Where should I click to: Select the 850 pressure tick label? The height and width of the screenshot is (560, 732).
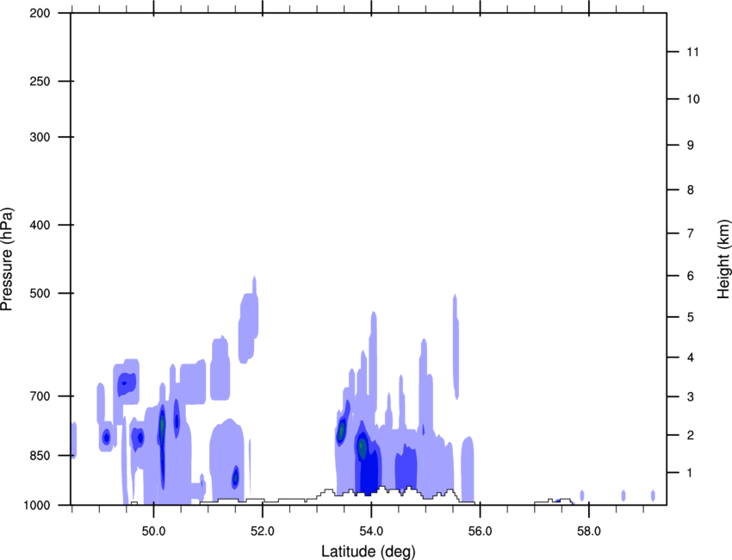(40, 456)
